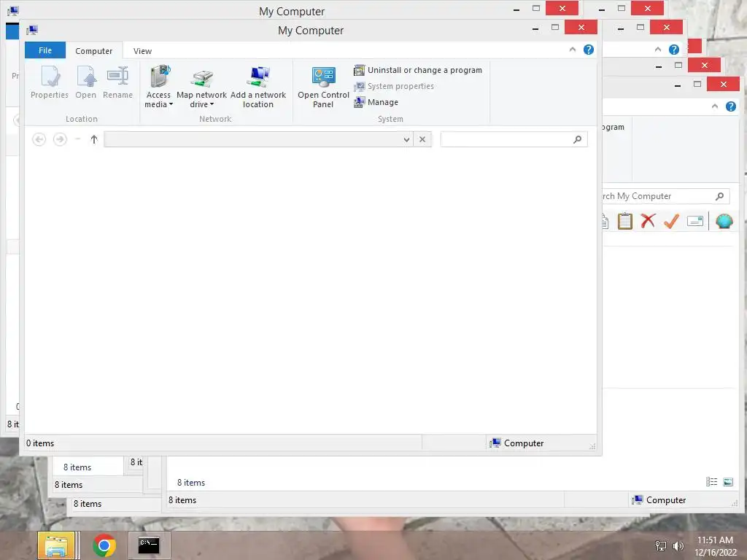Image resolution: width=747 pixels, height=560 pixels.
Task: Switch back window to large icons view
Action: (728, 482)
